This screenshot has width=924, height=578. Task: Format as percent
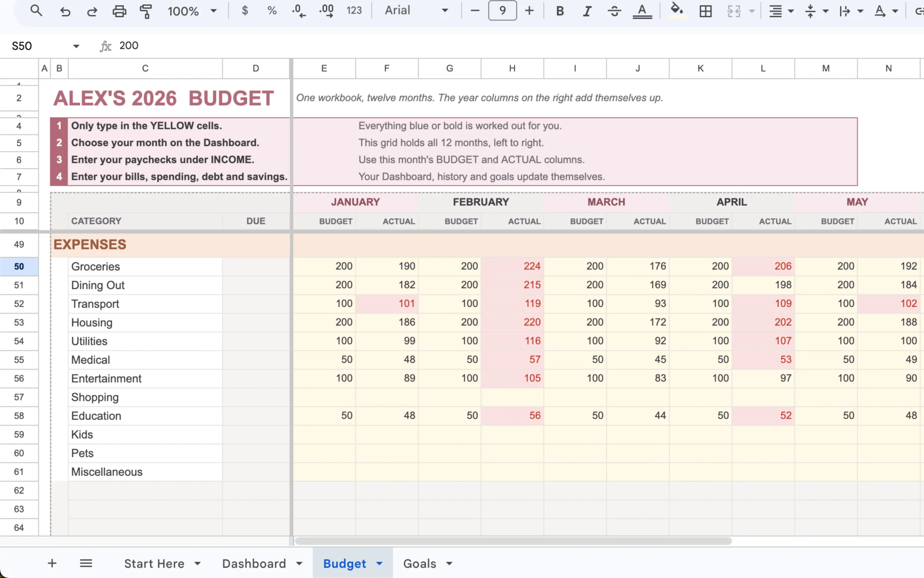[272, 10]
